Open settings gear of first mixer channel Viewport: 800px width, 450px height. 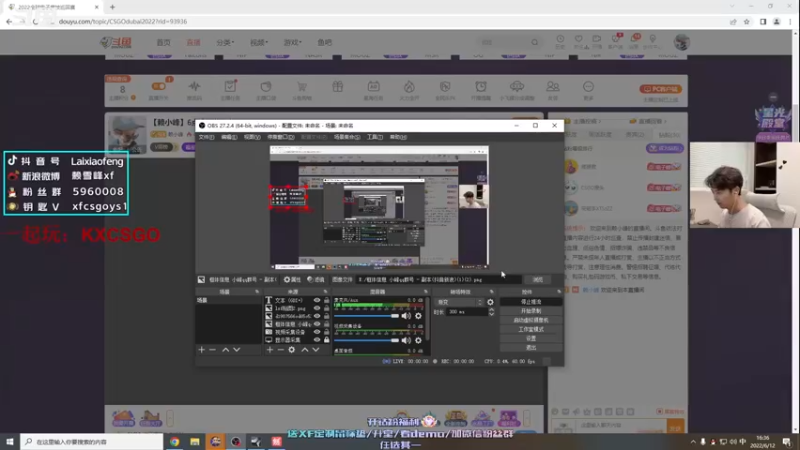418,316
